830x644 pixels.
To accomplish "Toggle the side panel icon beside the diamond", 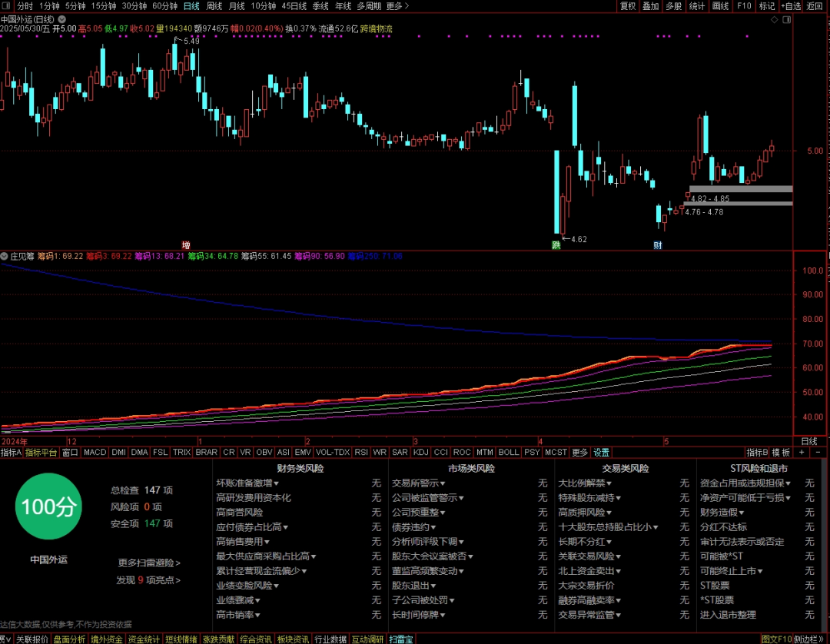I will [787, 19].
